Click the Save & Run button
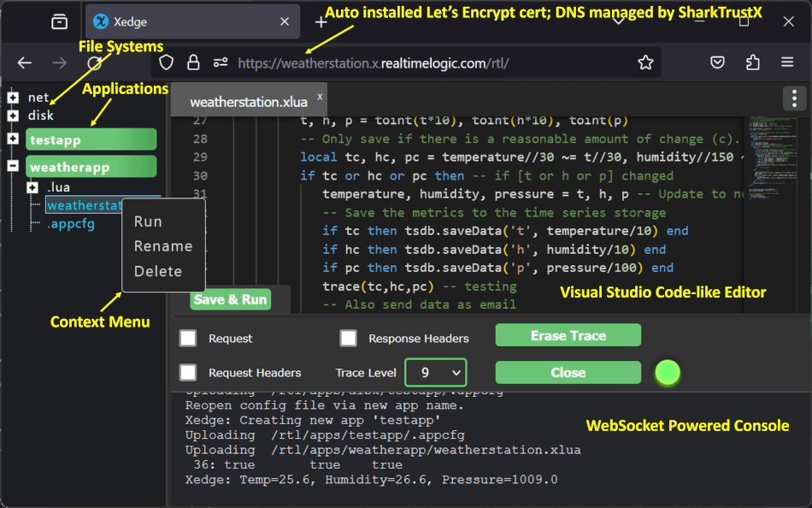Screen dimensions: 812x508 [231, 299]
